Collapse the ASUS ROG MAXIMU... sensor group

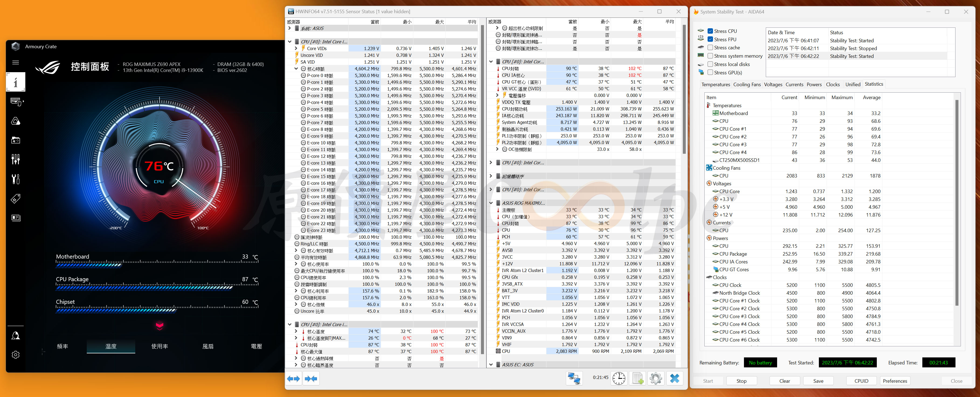[x=491, y=203]
